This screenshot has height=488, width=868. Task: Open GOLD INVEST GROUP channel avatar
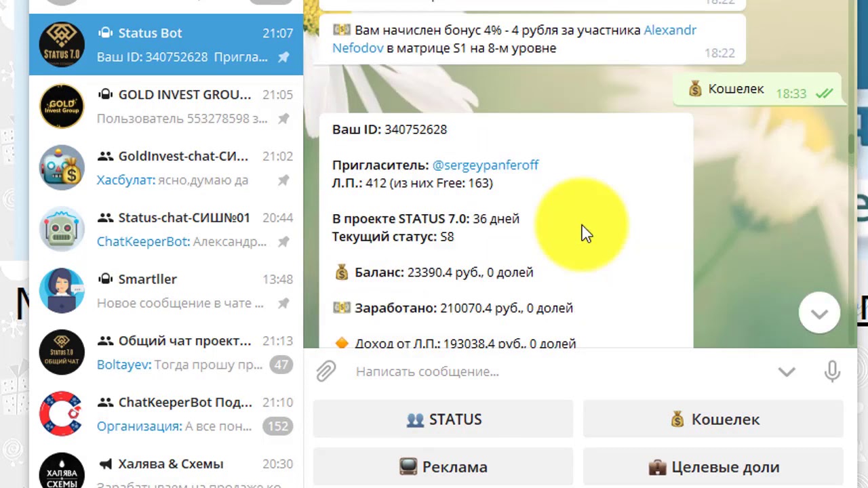[x=62, y=106]
